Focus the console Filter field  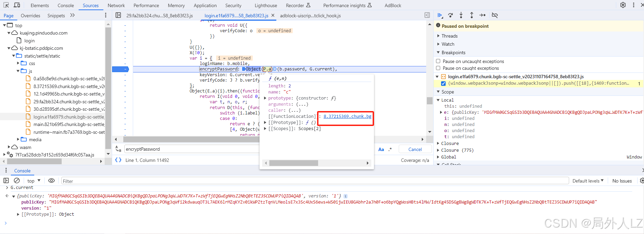pos(314,181)
